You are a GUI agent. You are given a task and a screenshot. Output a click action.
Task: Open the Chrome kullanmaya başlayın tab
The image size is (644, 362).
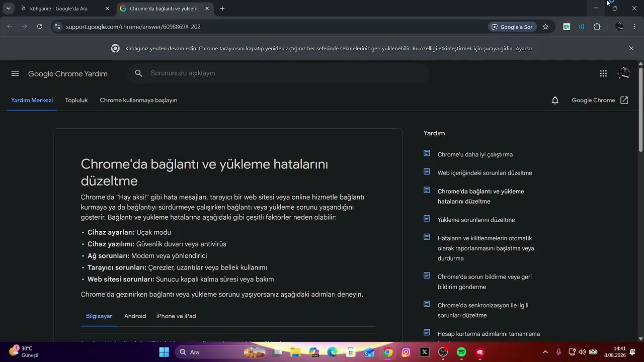click(138, 100)
